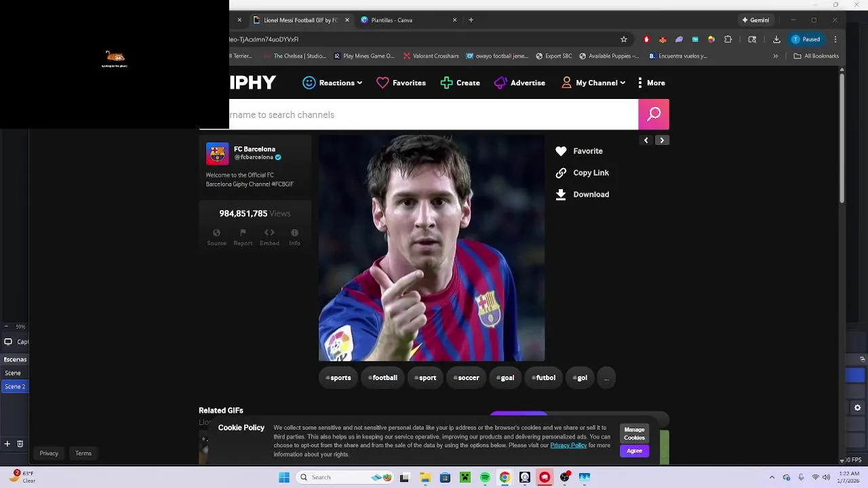
Task: Click the #sport tag
Action: click(425, 378)
